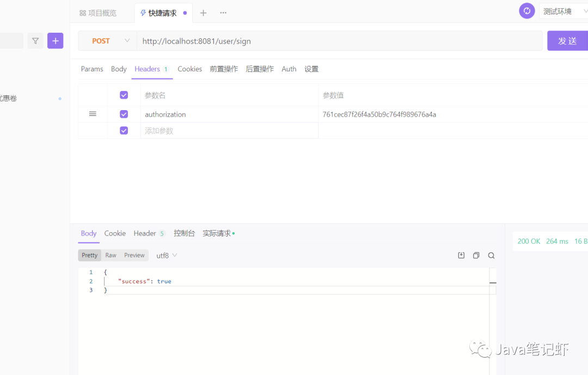Image resolution: width=588 pixels, height=375 pixels.
Task: Toggle the 添加参数 row checkbox
Action: [124, 130]
